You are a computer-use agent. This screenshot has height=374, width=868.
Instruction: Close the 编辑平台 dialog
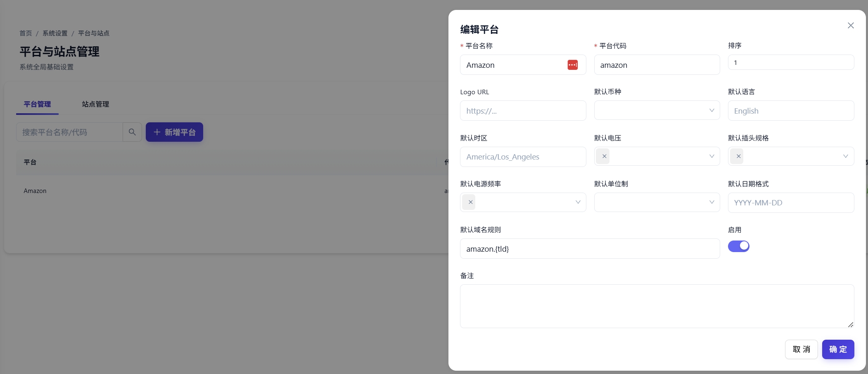point(851,25)
